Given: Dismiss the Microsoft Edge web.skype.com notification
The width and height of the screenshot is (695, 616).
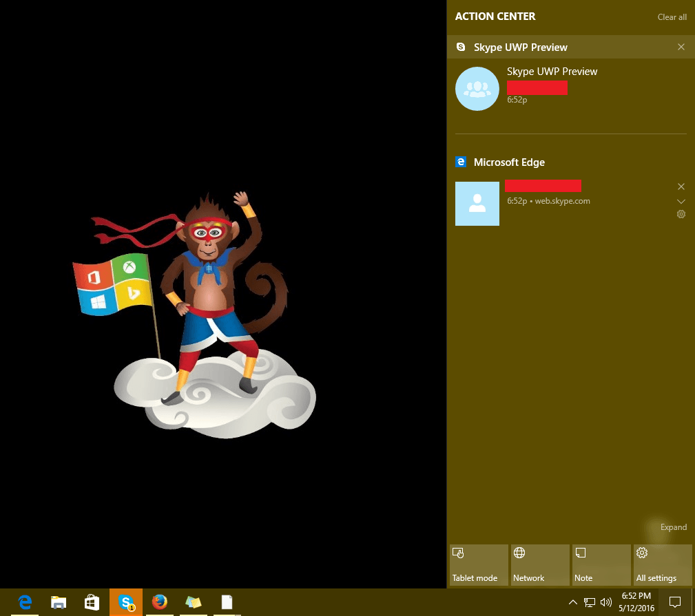Looking at the screenshot, I should click(x=681, y=187).
